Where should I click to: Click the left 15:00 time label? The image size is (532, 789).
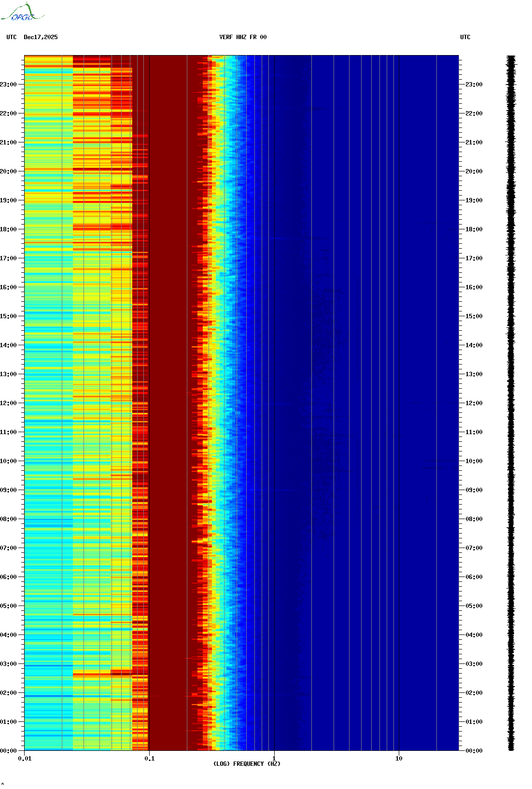click(8, 316)
